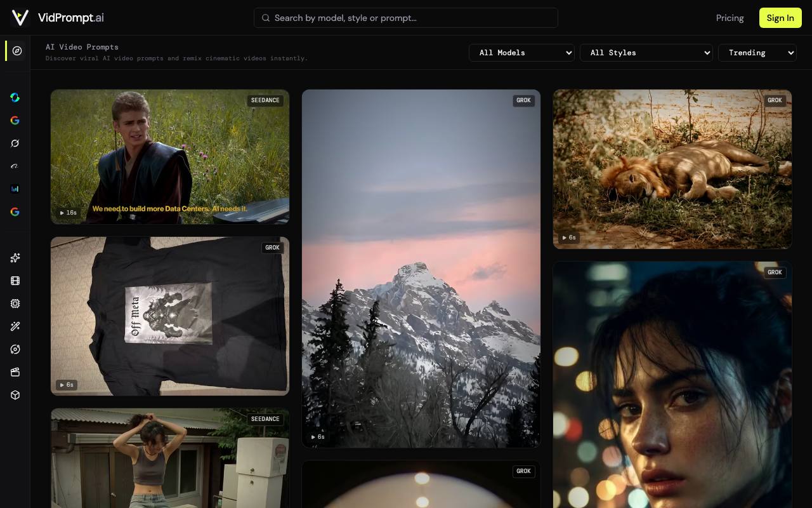Click the GROK tag on the bottom-center blurry lights video
812x508 pixels.
click(523, 471)
